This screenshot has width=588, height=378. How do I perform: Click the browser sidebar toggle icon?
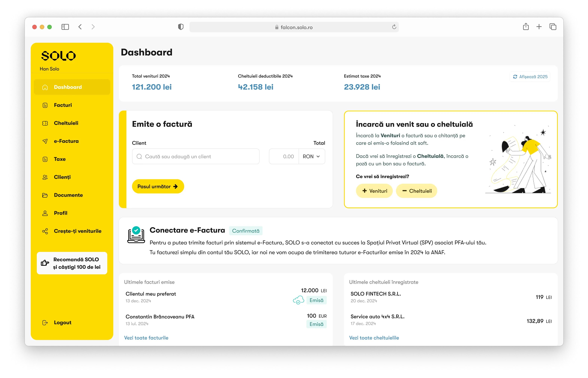point(65,27)
